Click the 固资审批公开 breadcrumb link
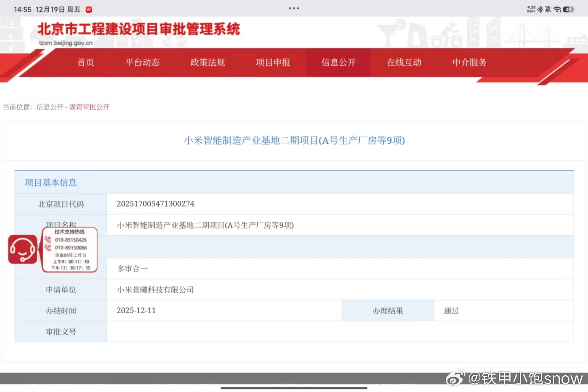This screenshot has height=392, width=588. 89,107
